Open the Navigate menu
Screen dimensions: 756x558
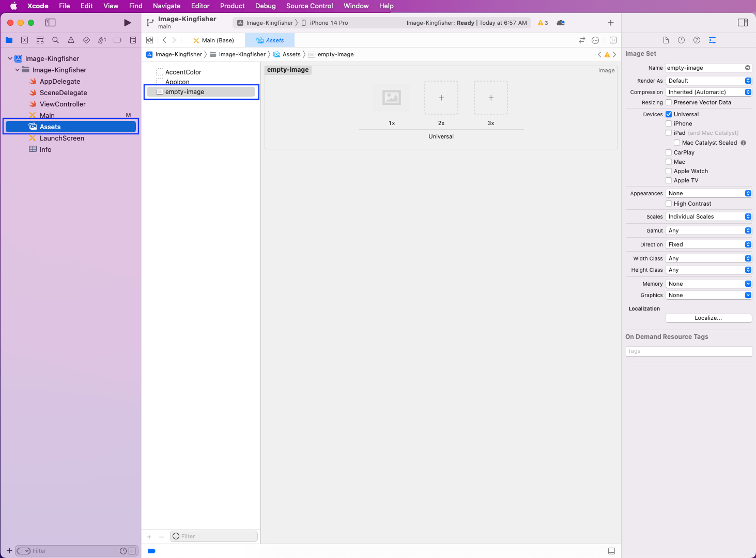166,6
